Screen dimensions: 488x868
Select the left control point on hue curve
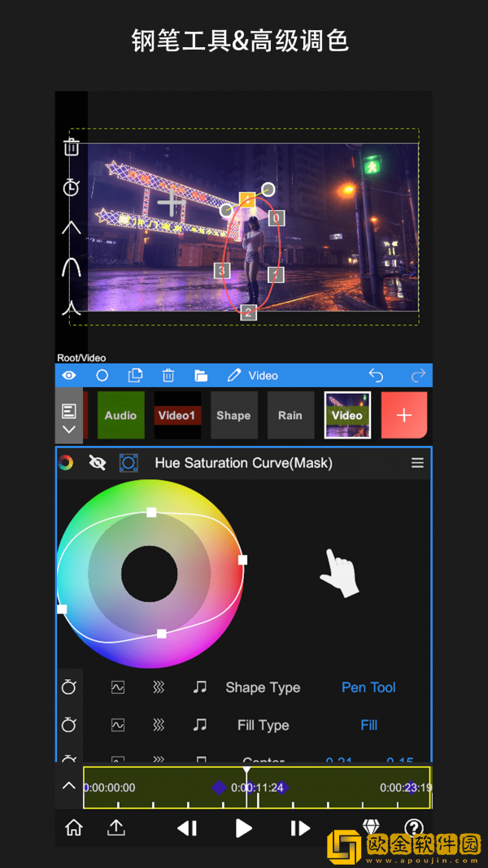[62, 609]
